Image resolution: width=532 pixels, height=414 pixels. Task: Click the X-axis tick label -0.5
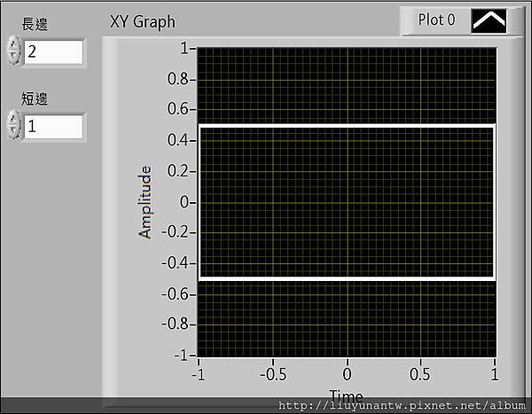273,375
